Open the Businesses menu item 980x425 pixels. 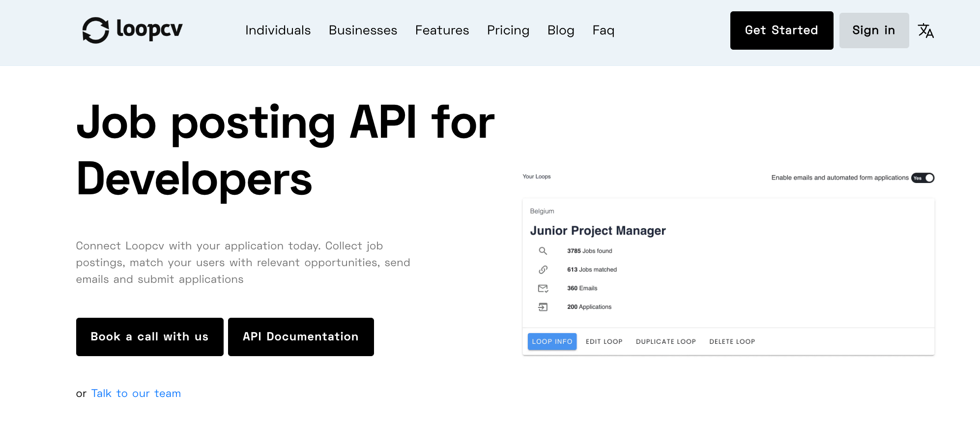pos(363,30)
